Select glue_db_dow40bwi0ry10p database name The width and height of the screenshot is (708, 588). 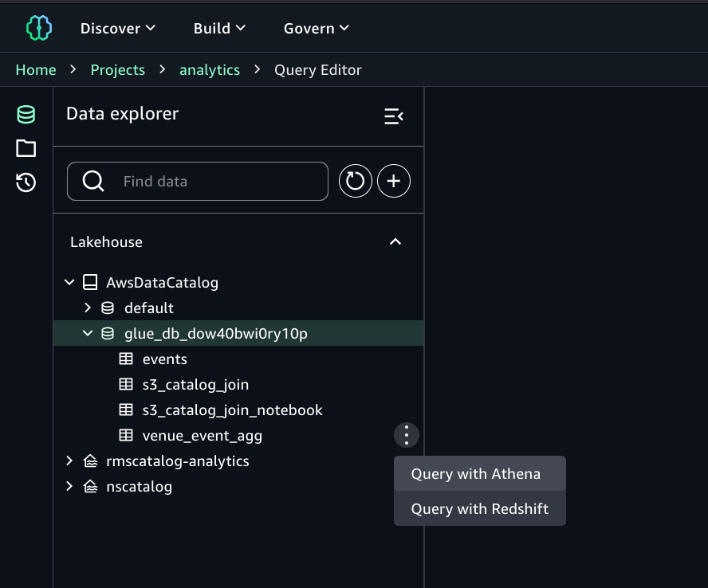tap(216, 334)
